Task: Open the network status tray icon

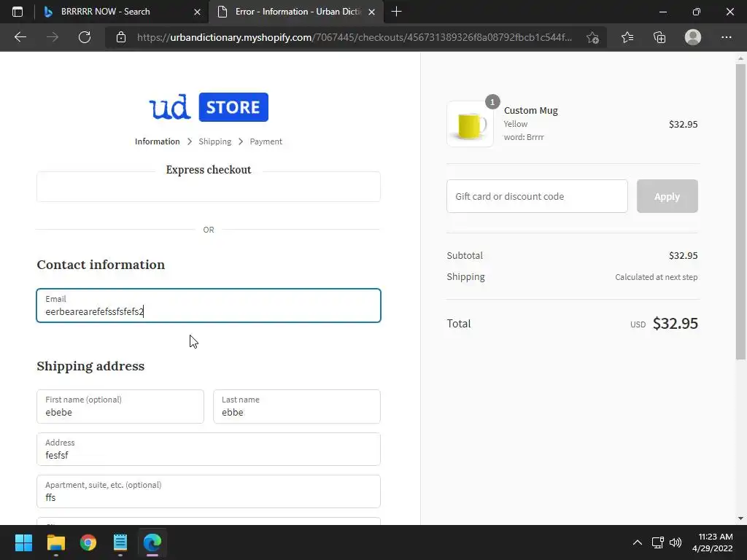Action: (658, 542)
